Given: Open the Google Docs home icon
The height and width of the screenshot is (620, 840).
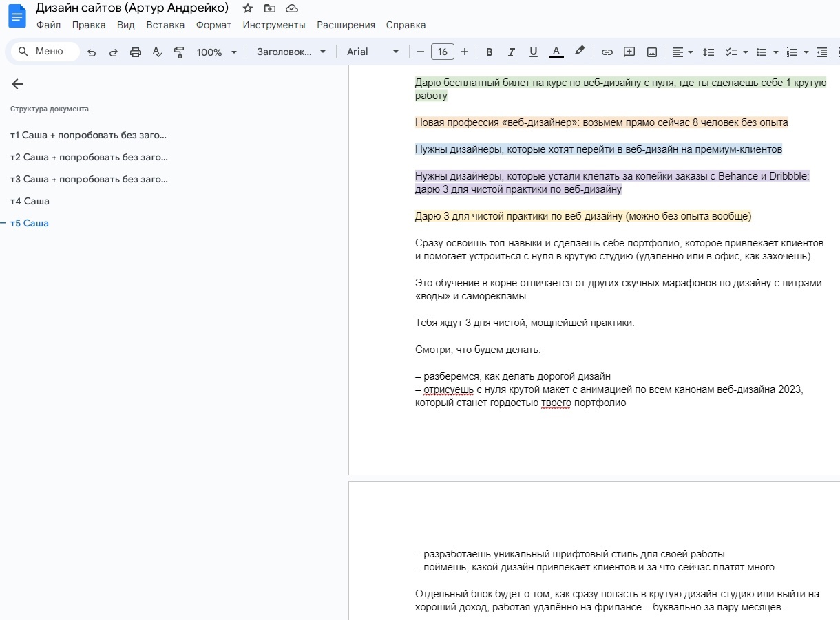Looking at the screenshot, I should pos(16,16).
